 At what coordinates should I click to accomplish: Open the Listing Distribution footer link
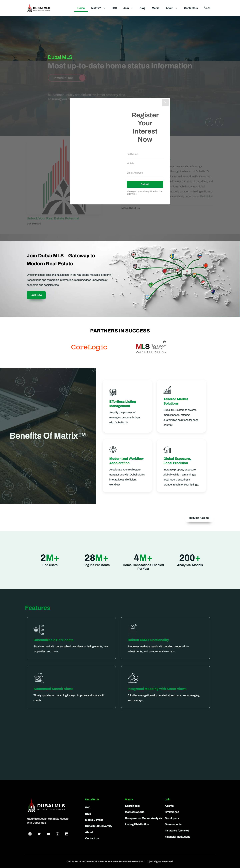137,825
